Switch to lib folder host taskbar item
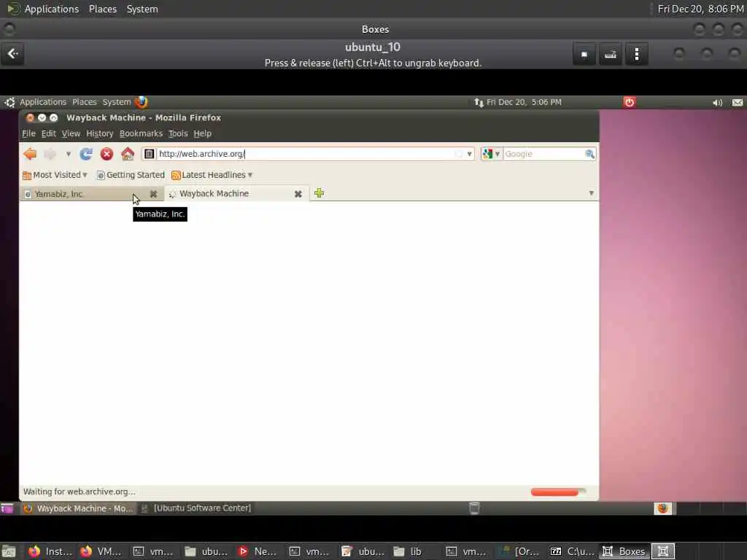 click(x=408, y=551)
